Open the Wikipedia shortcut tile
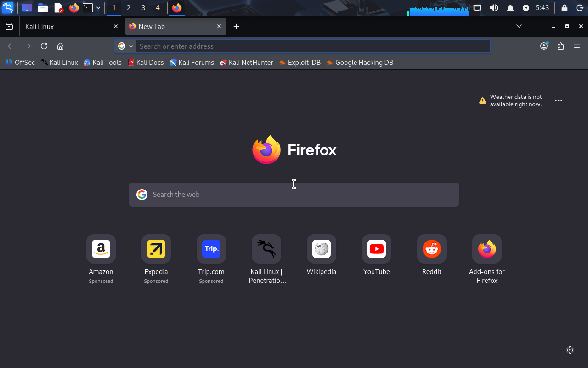 321,249
